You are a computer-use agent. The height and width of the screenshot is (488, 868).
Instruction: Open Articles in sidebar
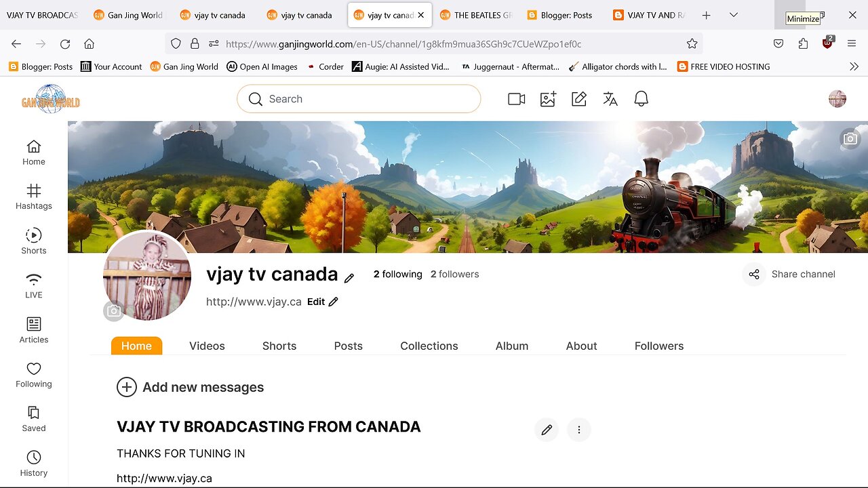(34, 330)
